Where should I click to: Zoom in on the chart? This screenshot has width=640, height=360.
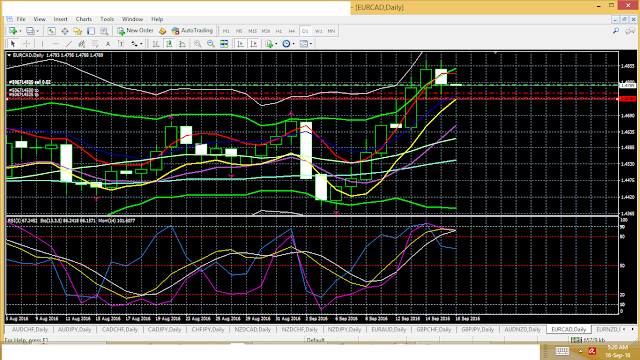198,44
